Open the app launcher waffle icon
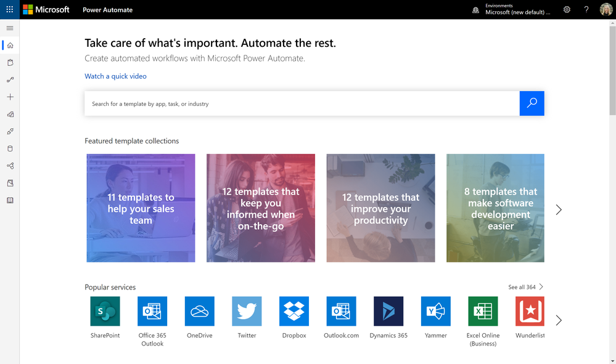This screenshot has width=616, height=364. pyautogui.click(x=9, y=9)
